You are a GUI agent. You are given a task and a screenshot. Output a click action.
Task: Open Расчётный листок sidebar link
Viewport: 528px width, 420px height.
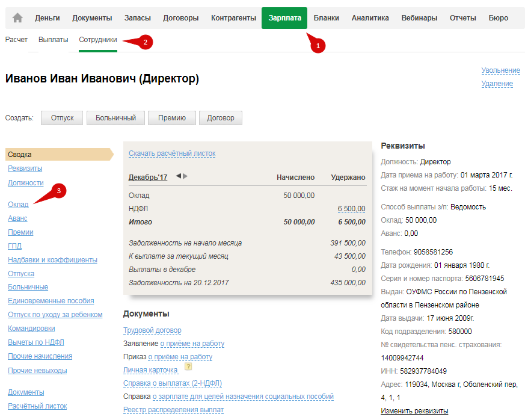click(x=37, y=406)
